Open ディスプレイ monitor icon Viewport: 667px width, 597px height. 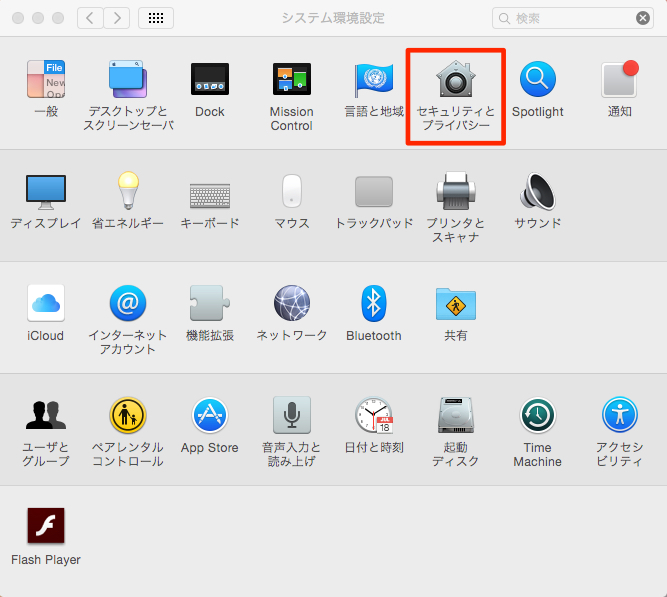[46, 192]
